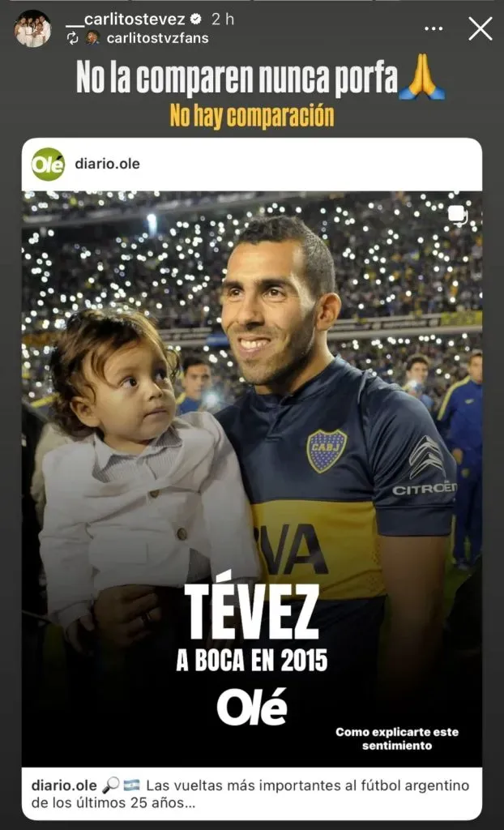Click the 'No hay comparación' yellow text

coord(251,115)
